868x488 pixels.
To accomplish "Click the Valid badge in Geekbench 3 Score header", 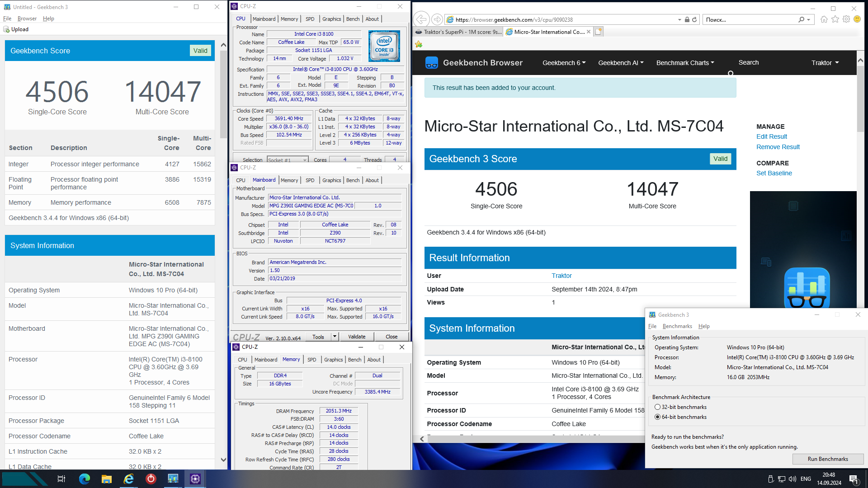I will tap(720, 159).
